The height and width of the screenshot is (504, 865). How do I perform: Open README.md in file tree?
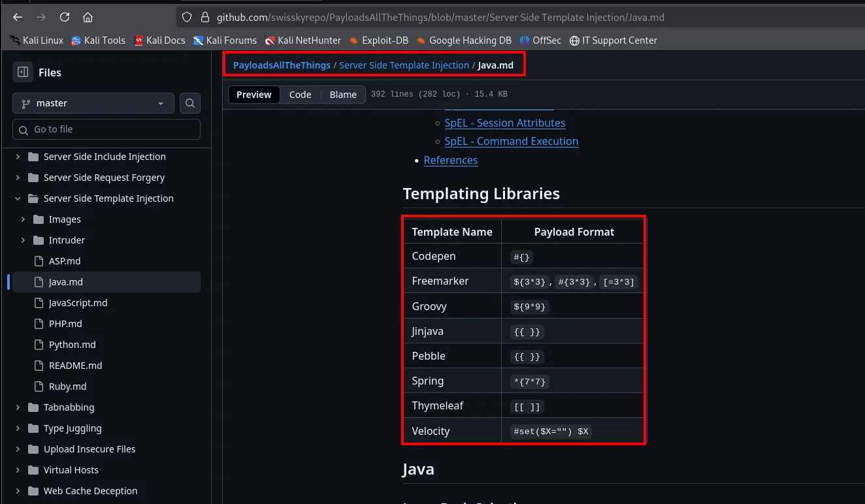75,366
